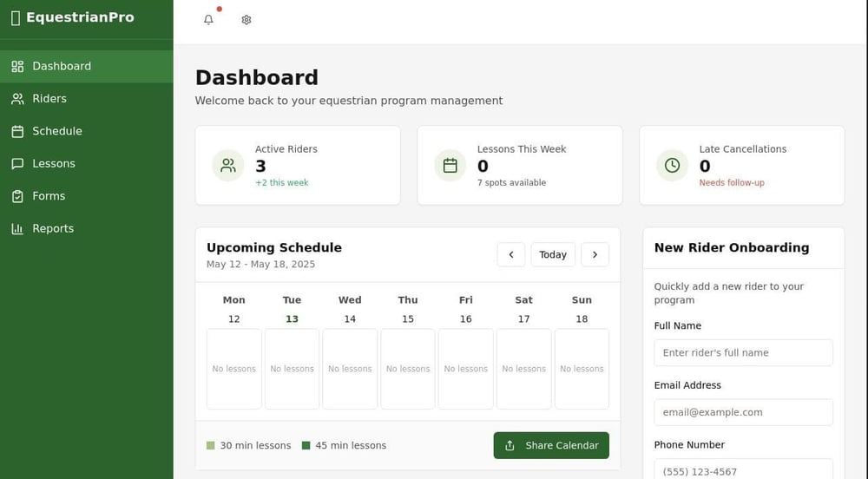Select the Sunday 18 lesson slot
The image size is (868, 479).
[582, 369]
